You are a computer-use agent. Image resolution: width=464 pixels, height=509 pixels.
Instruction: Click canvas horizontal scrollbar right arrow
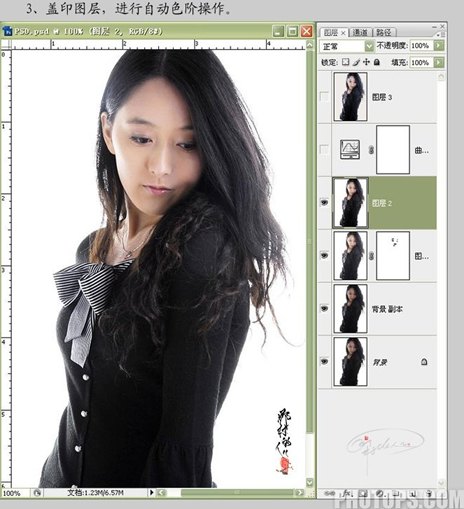click(x=299, y=492)
